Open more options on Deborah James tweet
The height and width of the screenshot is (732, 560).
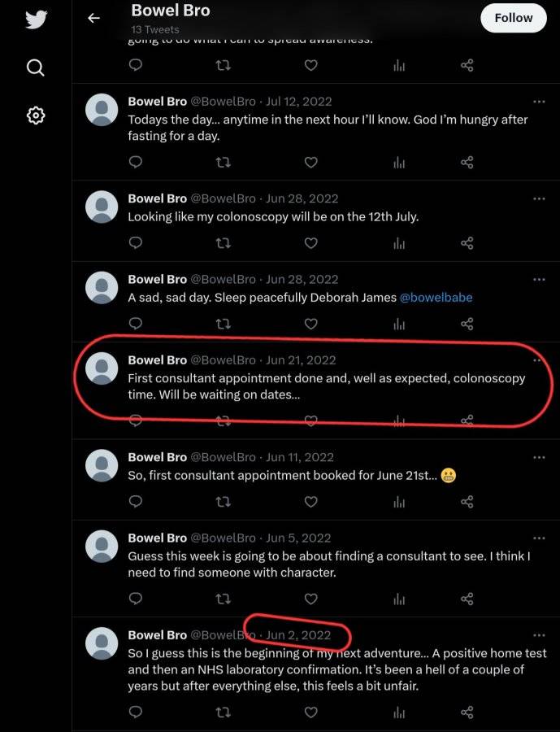click(539, 279)
